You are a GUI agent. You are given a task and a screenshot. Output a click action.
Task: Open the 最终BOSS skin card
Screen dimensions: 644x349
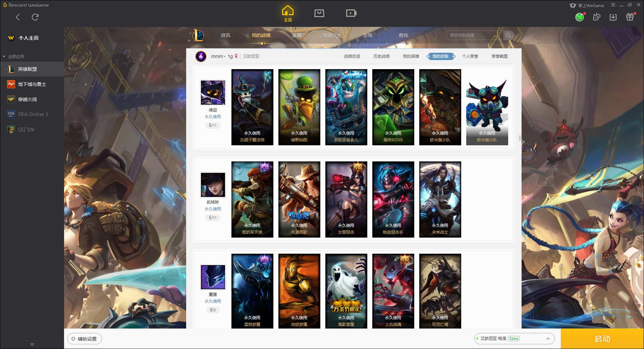point(393,107)
